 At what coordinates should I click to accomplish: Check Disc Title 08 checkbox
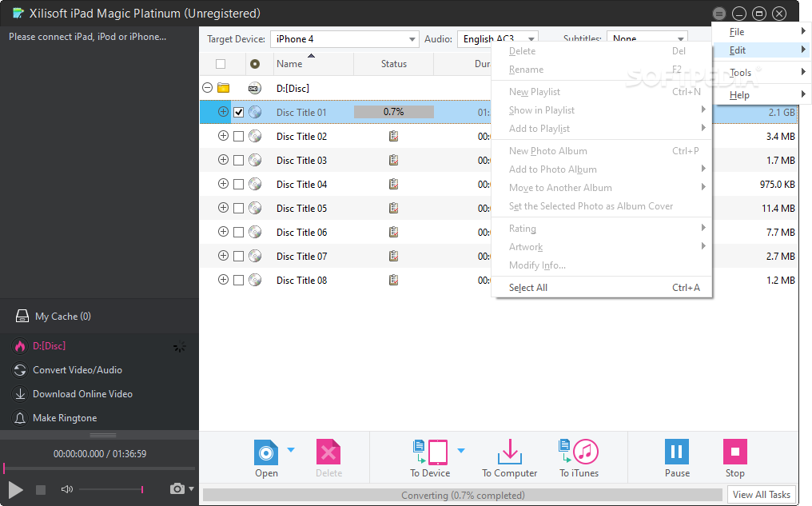[x=238, y=281]
